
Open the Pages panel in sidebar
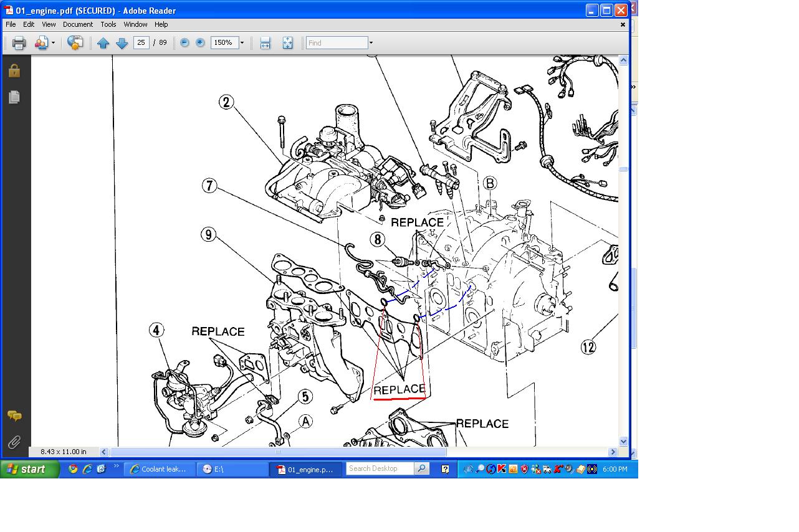(14, 97)
